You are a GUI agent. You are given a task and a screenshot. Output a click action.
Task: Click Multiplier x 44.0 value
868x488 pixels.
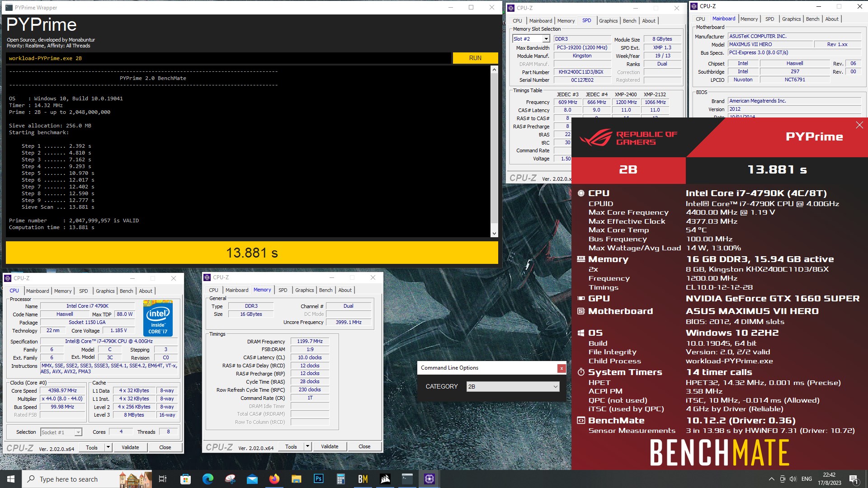62,399
